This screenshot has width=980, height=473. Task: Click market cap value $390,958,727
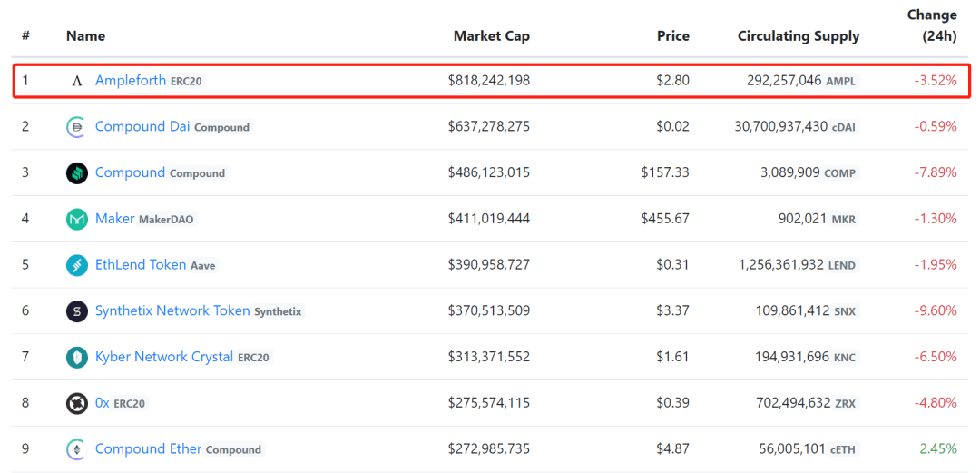coord(489,265)
